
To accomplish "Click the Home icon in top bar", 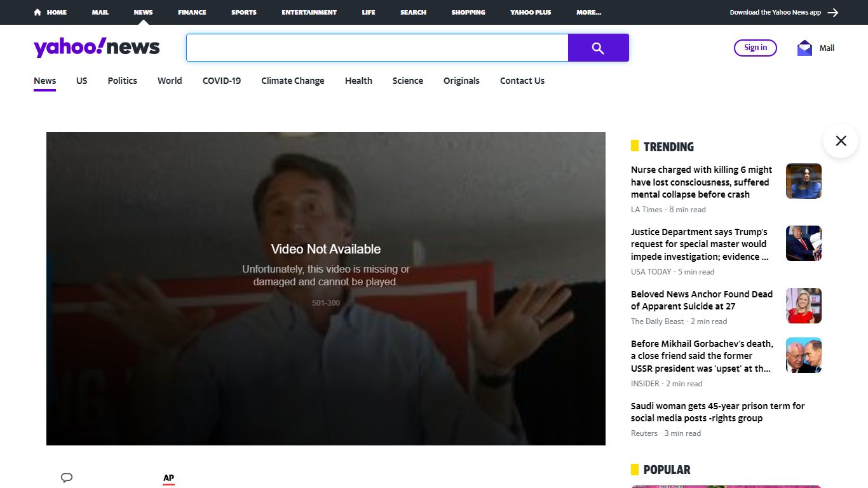I will pos(37,12).
